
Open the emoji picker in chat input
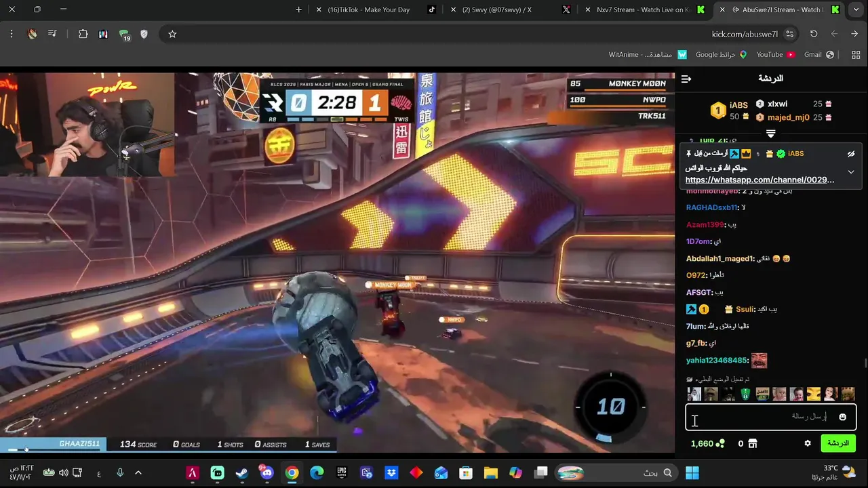pos(842,417)
